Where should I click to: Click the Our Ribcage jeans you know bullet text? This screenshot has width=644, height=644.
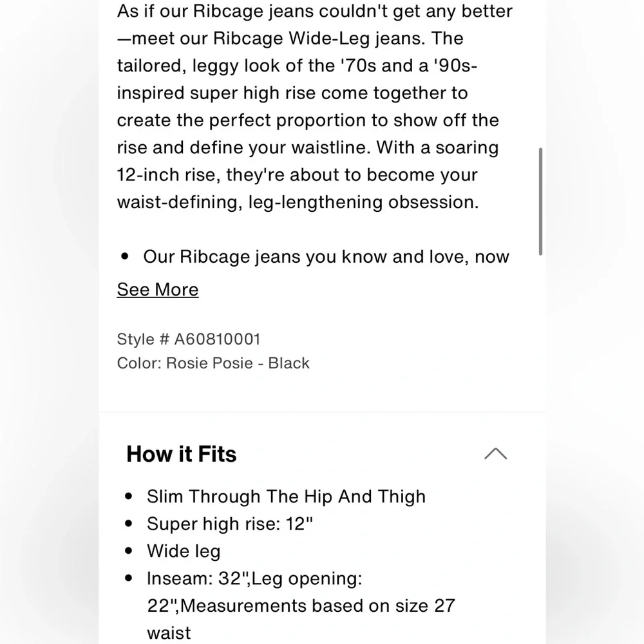(326, 257)
